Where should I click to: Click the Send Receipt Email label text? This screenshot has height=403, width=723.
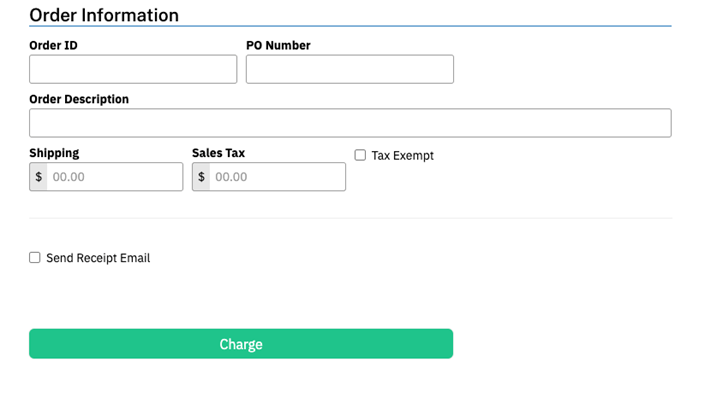point(98,258)
